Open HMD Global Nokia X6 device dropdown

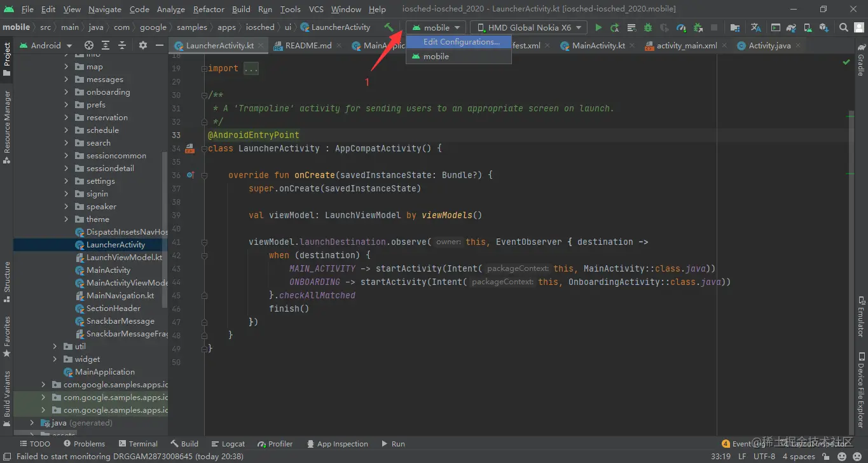528,27
